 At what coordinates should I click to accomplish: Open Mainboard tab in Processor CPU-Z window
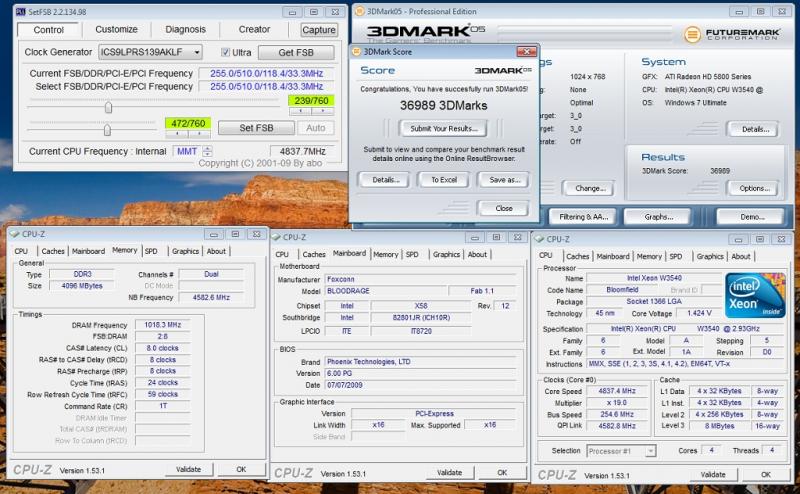click(x=613, y=256)
